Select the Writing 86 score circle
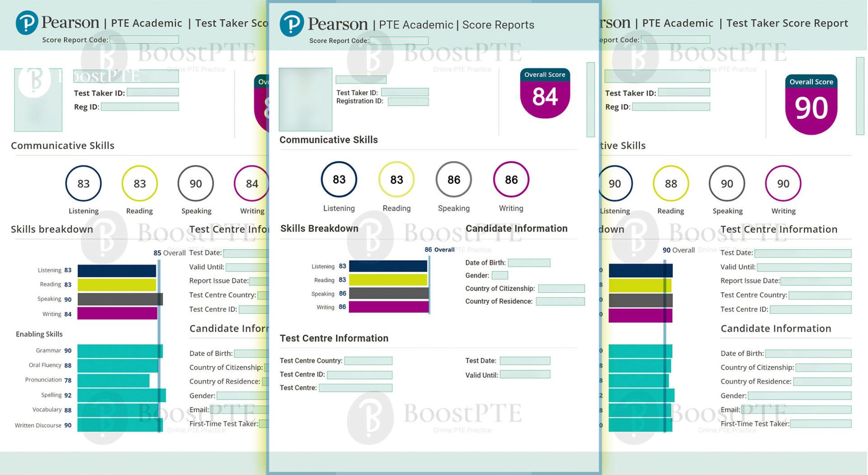The height and width of the screenshot is (475, 868). tap(511, 180)
